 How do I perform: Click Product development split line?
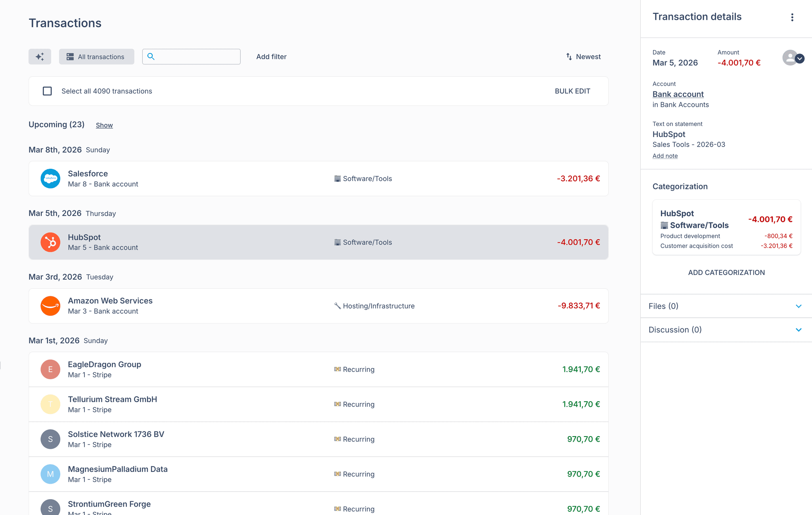point(726,236)
